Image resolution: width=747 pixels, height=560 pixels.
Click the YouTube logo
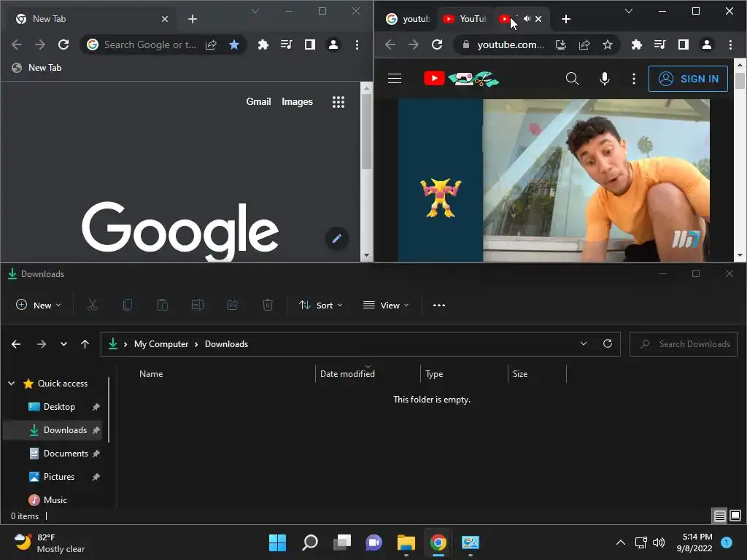click(x=461, y=79)
